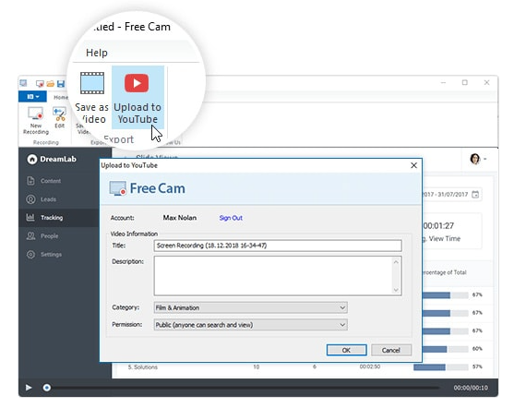Image resolution: width=514 pixels, height=420 pixels.
Task: Open the blue file menu dropdown
Action: (x=33, y=96)
